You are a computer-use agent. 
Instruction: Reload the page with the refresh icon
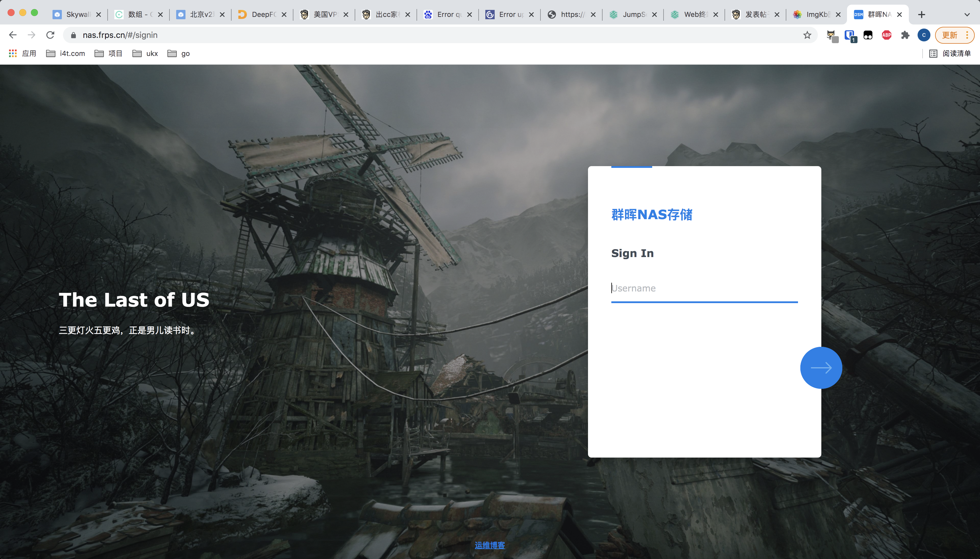tap(50, 35)
